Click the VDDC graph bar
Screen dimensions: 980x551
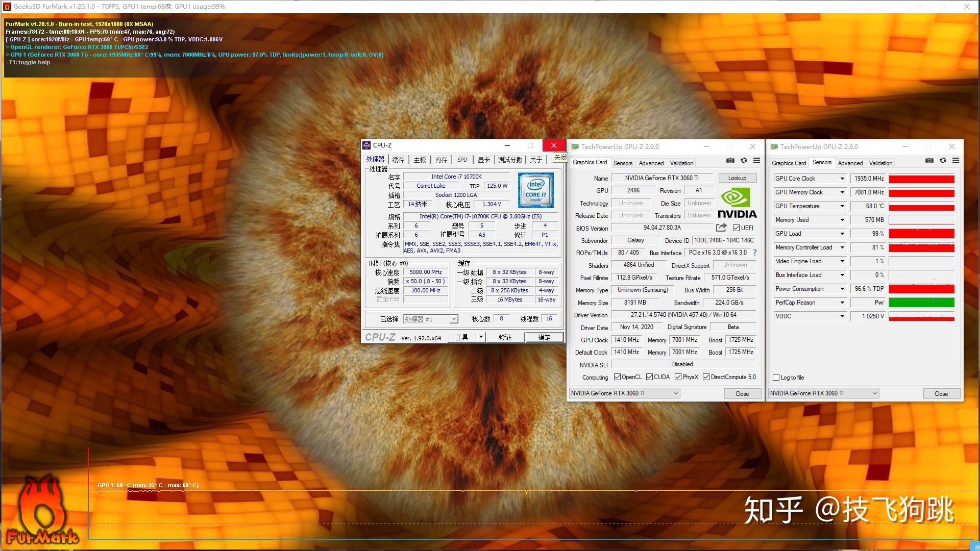tap(921, 316)
